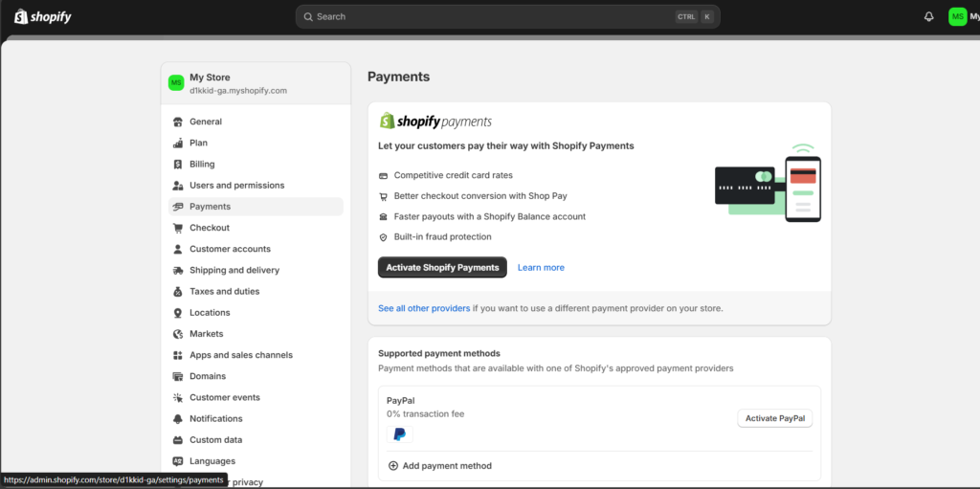The image size is (980, 489).
Task: Click the credit card and phone illustration
Action: click(x=768, y=183)
